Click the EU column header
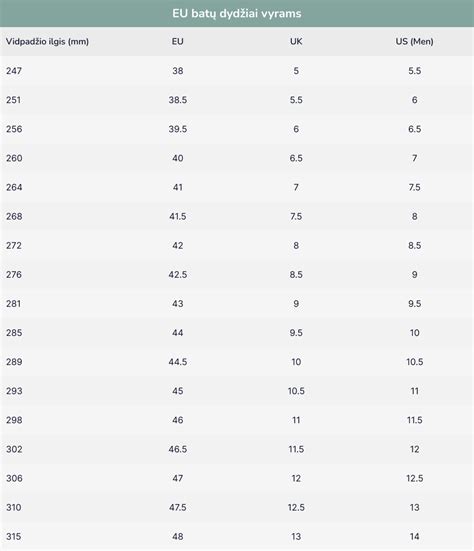 click(177, 41)
